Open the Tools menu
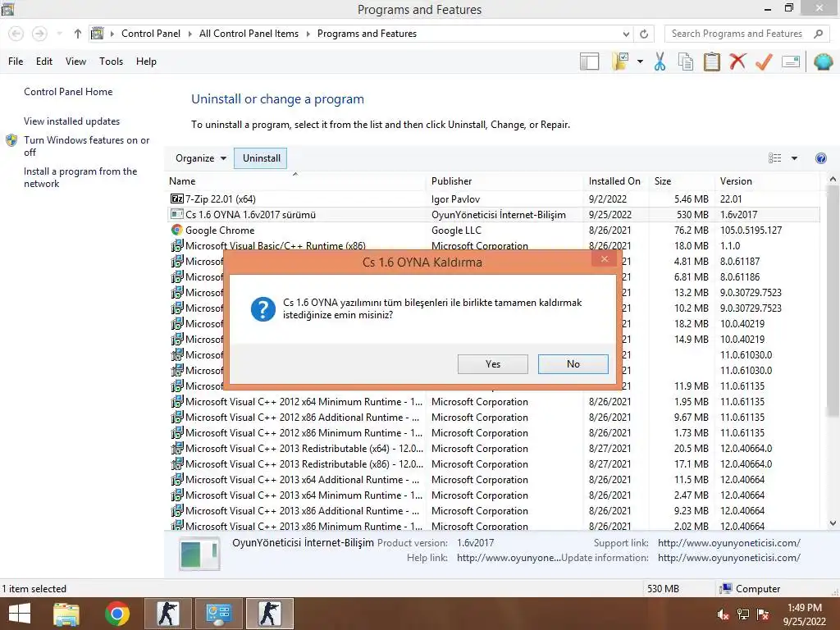This screenshot has height=630, width=840. pyautogui.click(x=111, y=62)
